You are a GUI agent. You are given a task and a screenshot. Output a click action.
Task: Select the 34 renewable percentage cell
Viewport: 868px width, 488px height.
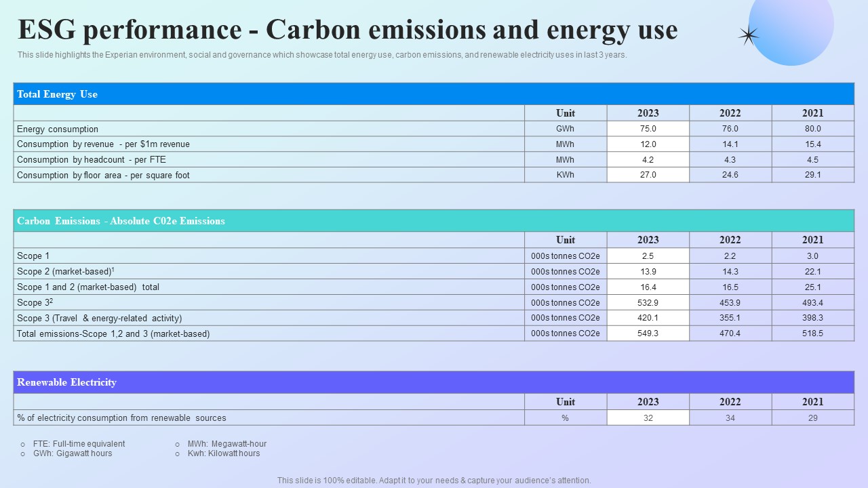[730, 418]
